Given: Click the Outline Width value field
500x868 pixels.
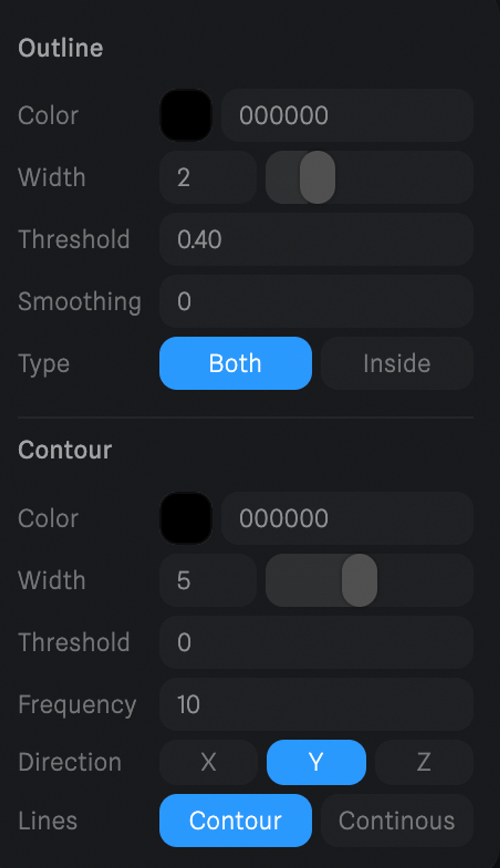Looking at the screenshot, I should pos(208,177).
